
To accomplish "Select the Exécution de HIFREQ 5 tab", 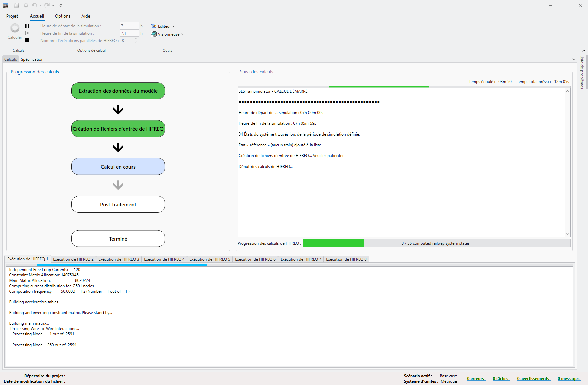I will [x=210, y=259].
